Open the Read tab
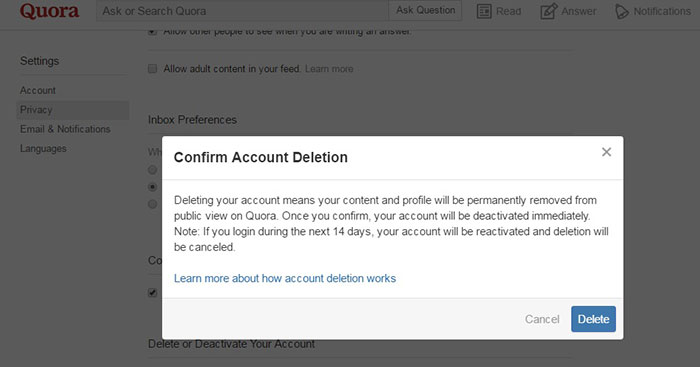 pyautogui.click(x=499, y=11)
